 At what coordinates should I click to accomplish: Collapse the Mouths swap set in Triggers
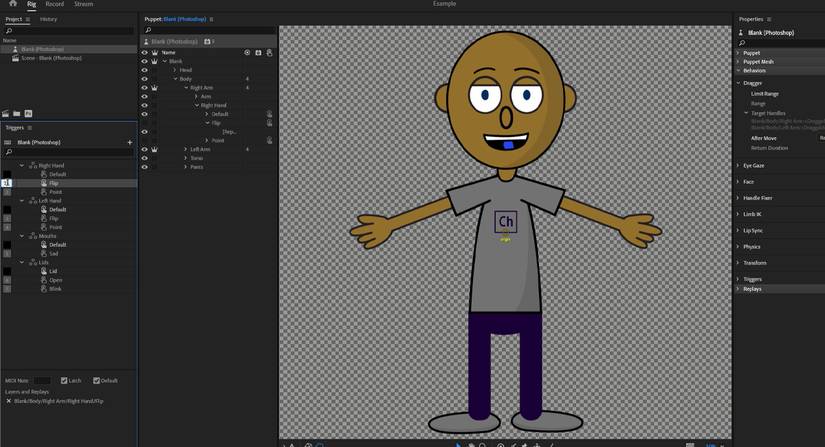coord(22,236)
